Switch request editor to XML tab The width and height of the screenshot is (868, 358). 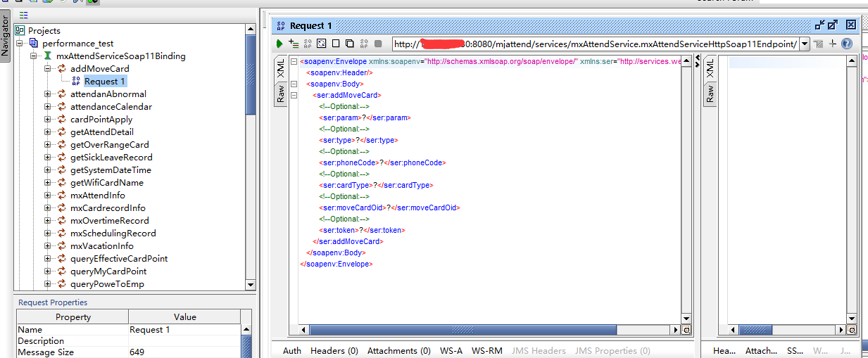pyautogui.click(x=280, y=69)
